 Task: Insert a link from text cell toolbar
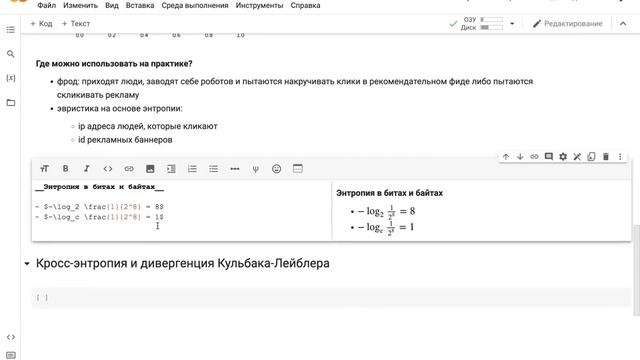coord(129,169)
